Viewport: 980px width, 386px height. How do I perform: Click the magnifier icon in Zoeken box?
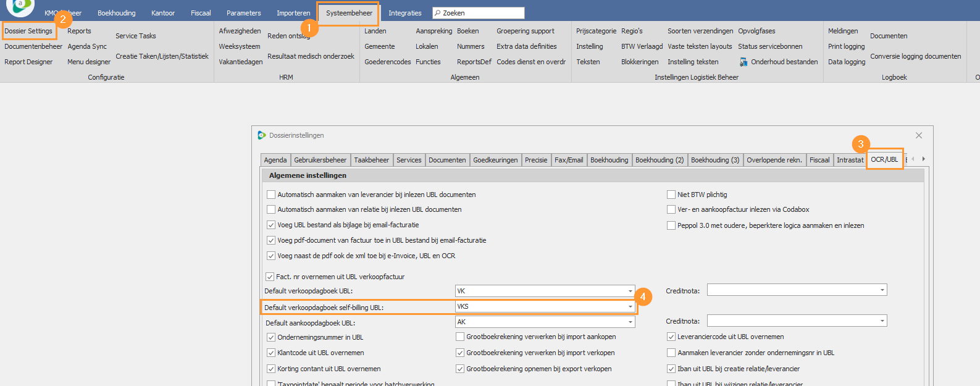coord(437,13)
